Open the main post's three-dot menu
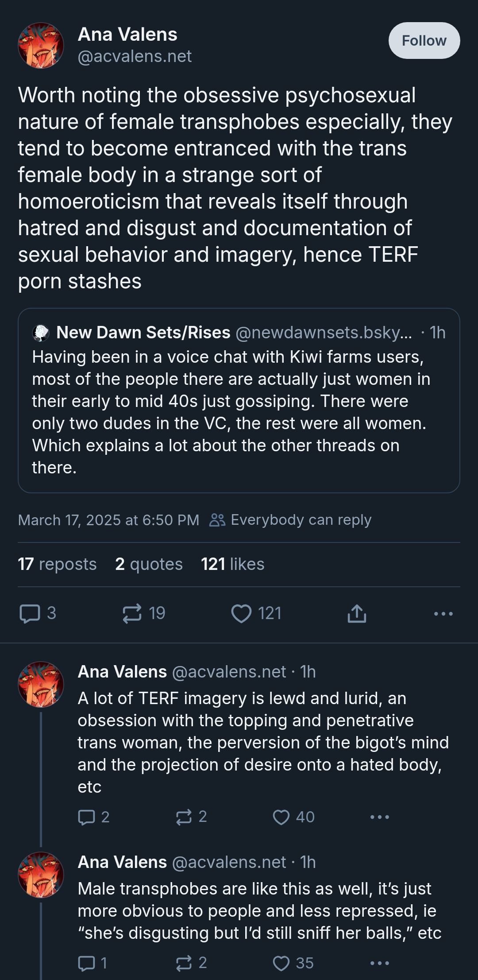 pyautogui.click(x=443, y=613)
